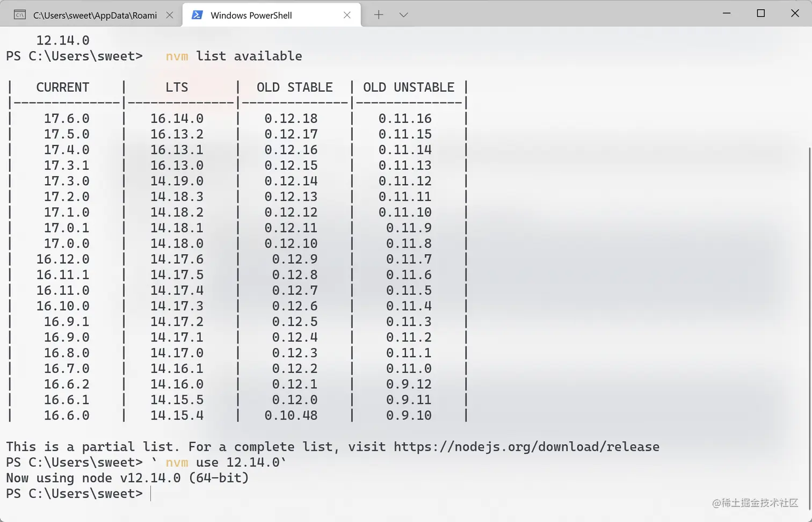Click the 12.14.0 text at the top
812x522 pixels.
coord(63,41)
